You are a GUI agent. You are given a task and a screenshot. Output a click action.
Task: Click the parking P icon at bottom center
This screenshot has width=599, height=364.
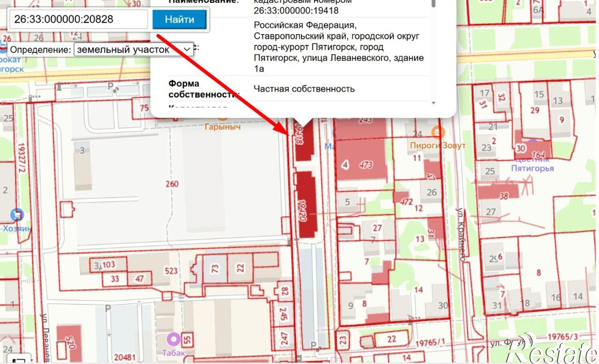(313, 345)
